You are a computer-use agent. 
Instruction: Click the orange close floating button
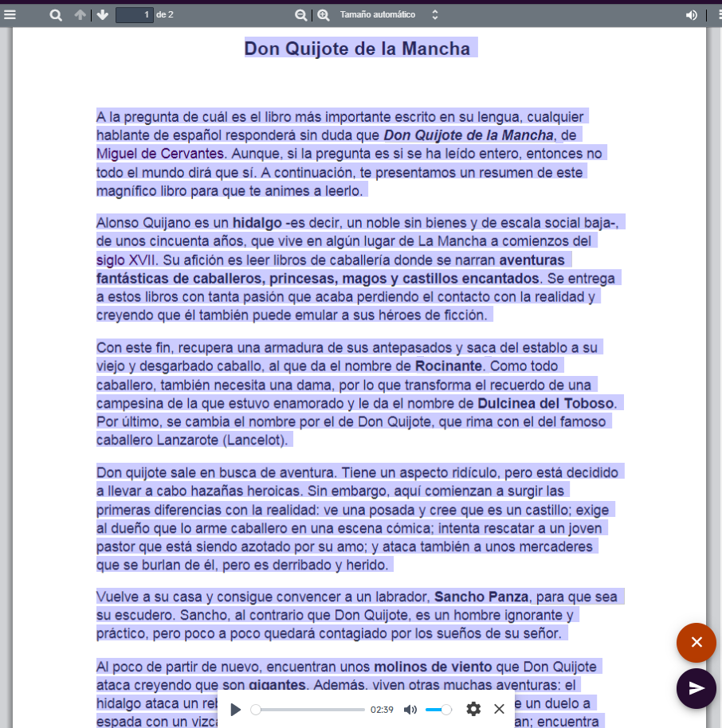(x=696, y=642)
